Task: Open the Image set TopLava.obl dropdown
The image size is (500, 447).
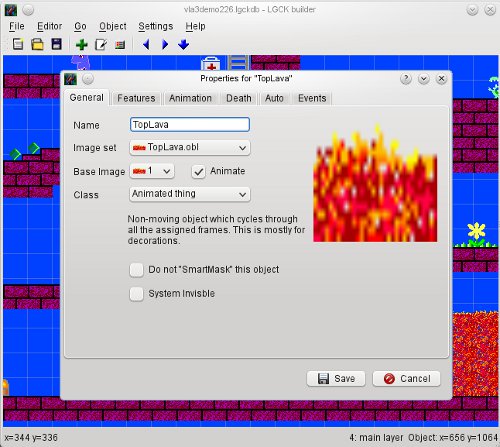Action: [190, 147]
